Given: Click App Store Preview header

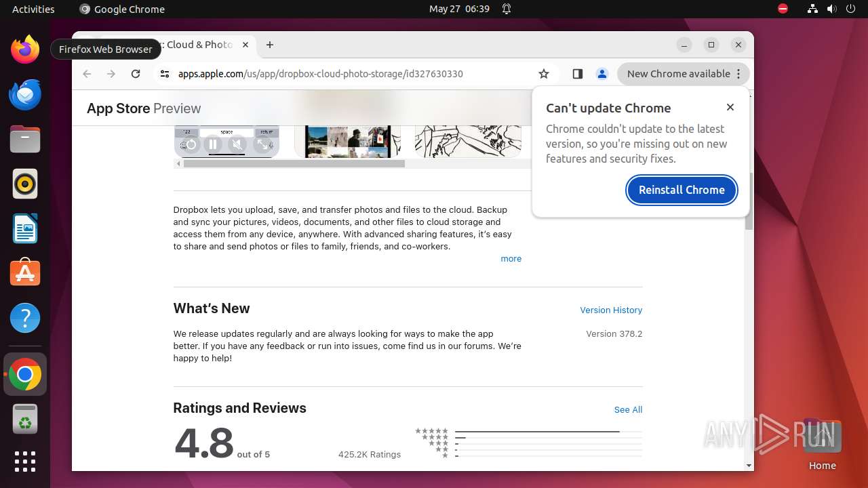Looking at the screenshot, I should (144, 108).
